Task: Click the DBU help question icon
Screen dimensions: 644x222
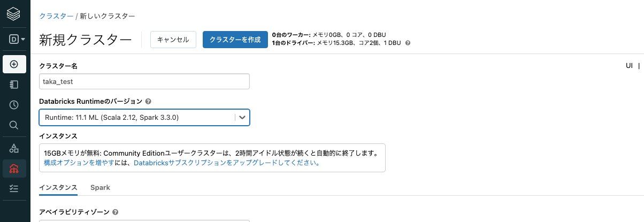Action: click(x=408, y=43)
